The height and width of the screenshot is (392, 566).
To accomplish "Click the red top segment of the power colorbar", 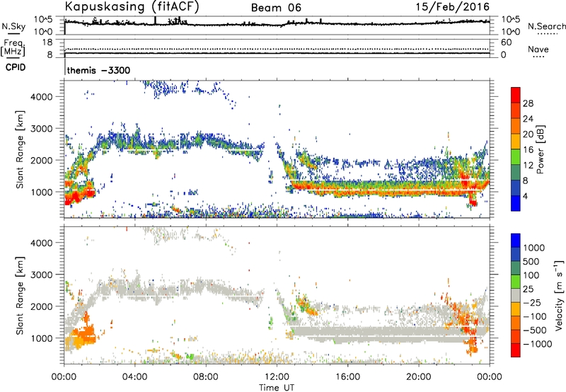I will (x=516, y=95).
